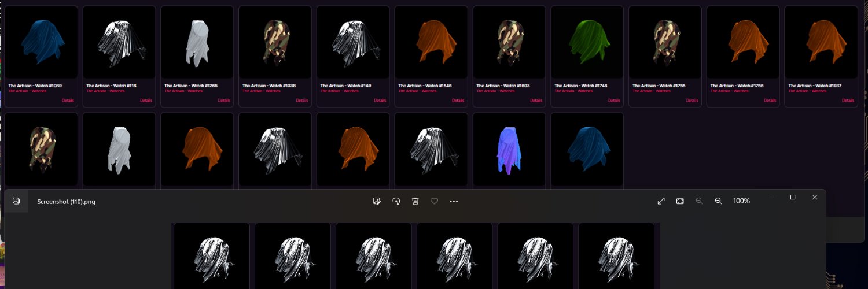Click collection link under Watch #1766

tap(730, 91)
